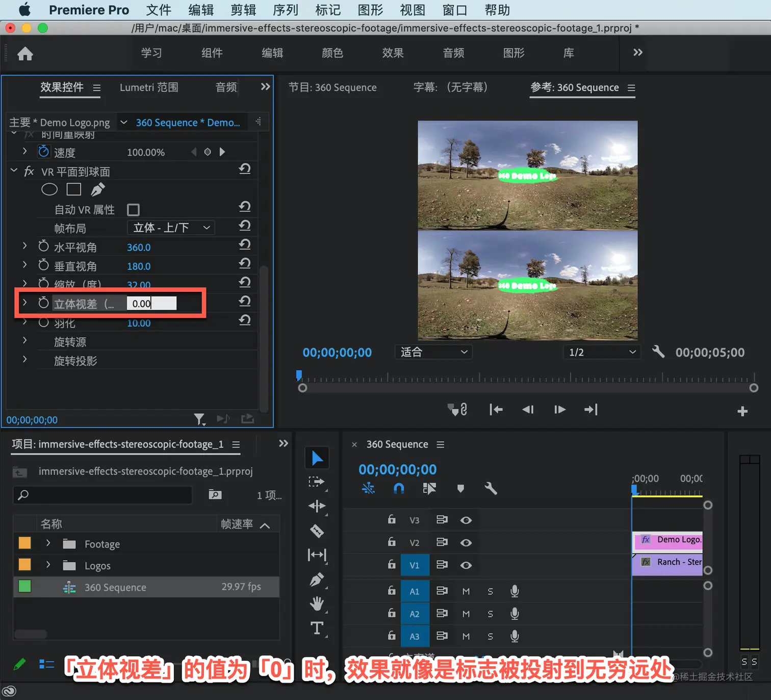Enable 自动 VR 属性 checkbox
Viewport: 771px width, 700px height.
click(133, 210)
